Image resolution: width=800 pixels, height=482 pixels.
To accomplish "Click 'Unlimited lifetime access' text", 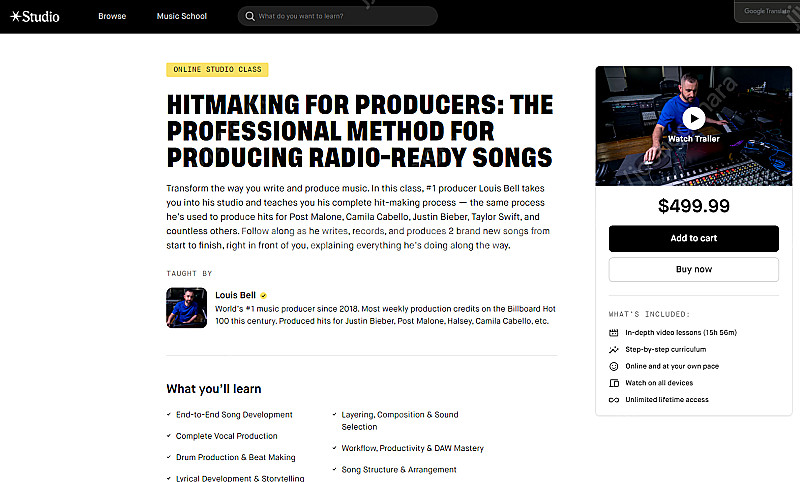I will 667,400.
